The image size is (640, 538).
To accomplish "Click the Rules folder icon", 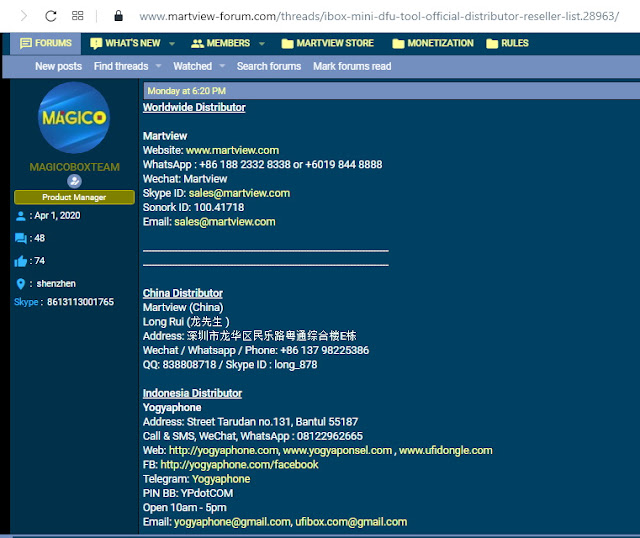I will click(492, 44).
